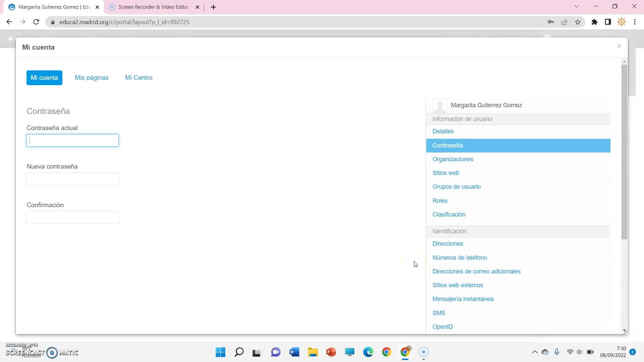Show hidden system tray icons
The image size is (644, 362).
(535, 352)
